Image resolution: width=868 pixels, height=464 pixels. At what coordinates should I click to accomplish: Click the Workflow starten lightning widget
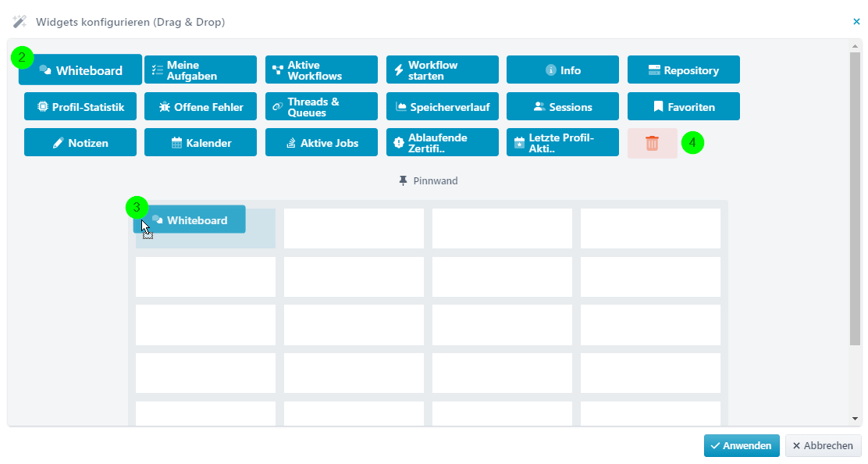[443, 70]
